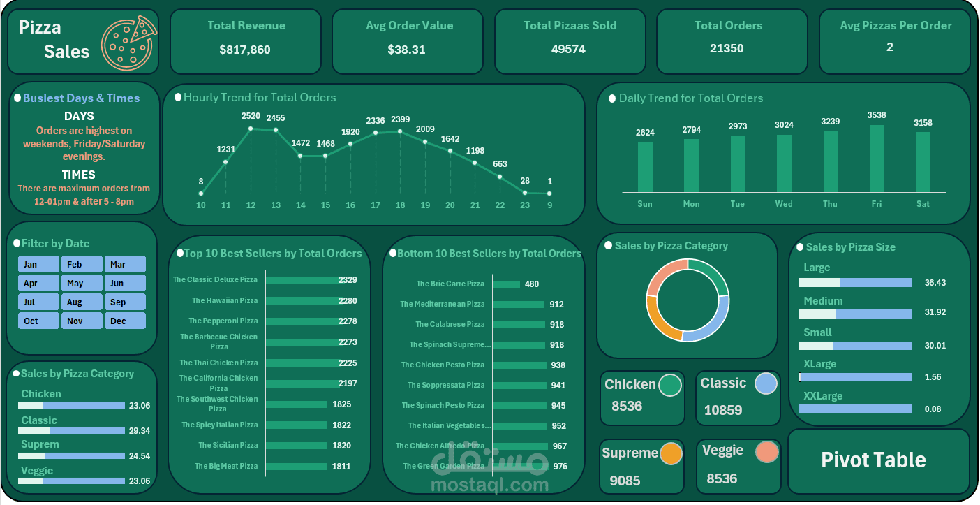Filter data to May
Screen dimensions: 980x505
(x=82, y=283)
